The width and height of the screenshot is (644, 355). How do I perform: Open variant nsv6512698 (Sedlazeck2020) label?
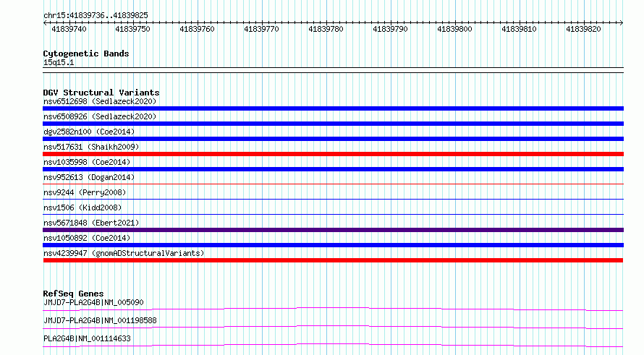tap(100, 101)
